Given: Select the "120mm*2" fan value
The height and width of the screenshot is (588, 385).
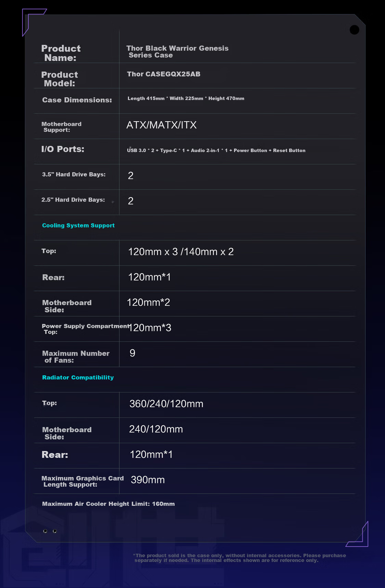Looking at the screenshot, I should 148,302.
